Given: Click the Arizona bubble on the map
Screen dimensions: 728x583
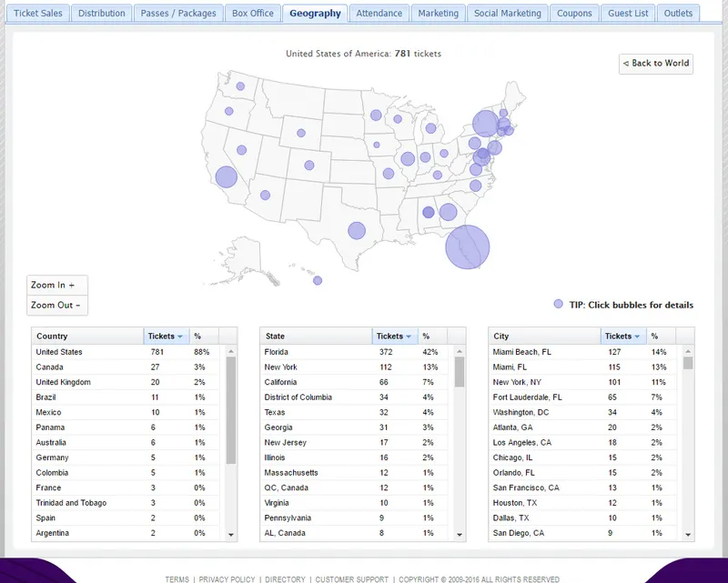Looking at the screenshot, I should (x=265, y=195).
